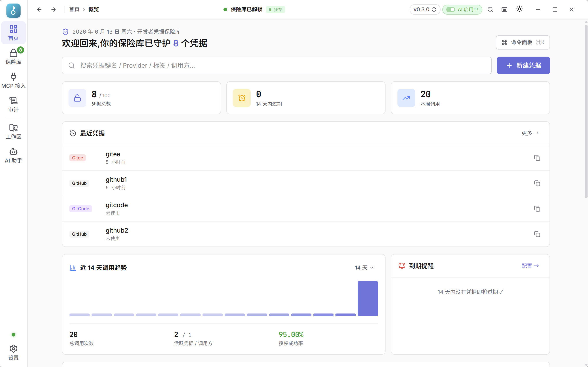Click the 95.00% 授权成功率 value
The height and width of the screenshot is (367, 588).
(291, 335)
